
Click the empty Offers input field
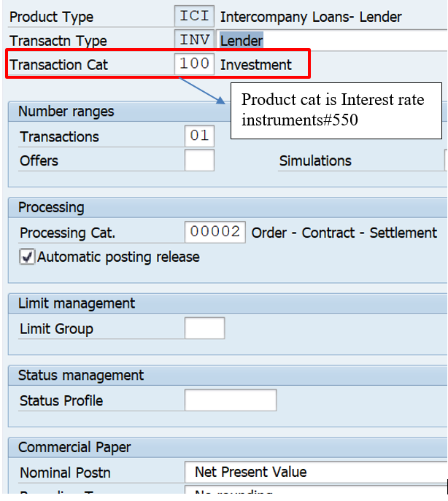(x=199, y=160)
